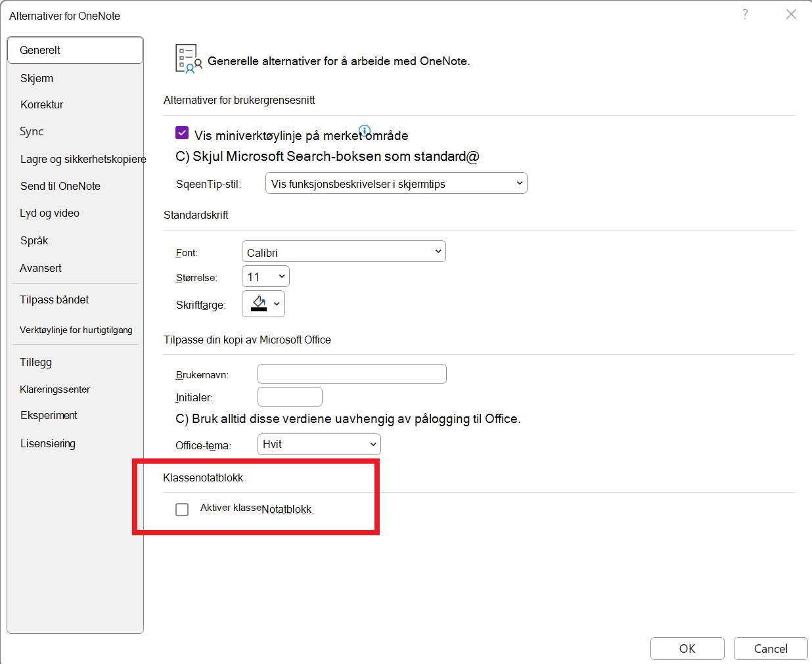The image size is (812, 664).
Task: Open Lyd og video settings
Action: (49, 213)
